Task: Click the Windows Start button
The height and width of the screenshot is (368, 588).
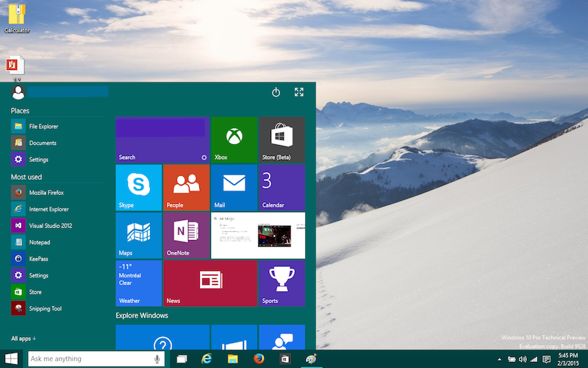Action: [12, 358]
